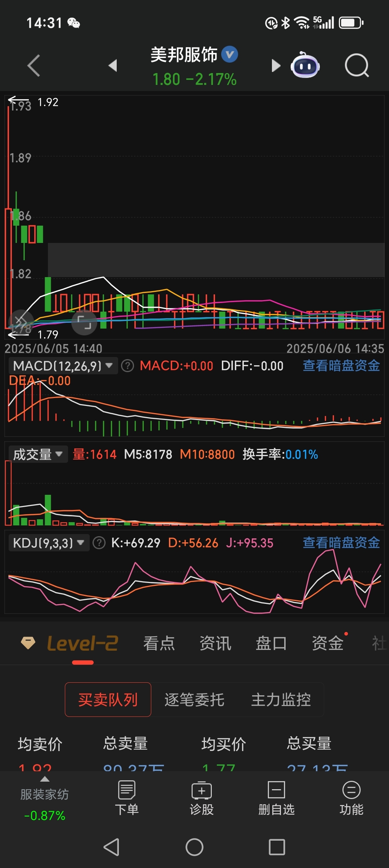Tap the 总卖量 column header
This screenshot has width=389, height=868.
[x=126, y=743]
